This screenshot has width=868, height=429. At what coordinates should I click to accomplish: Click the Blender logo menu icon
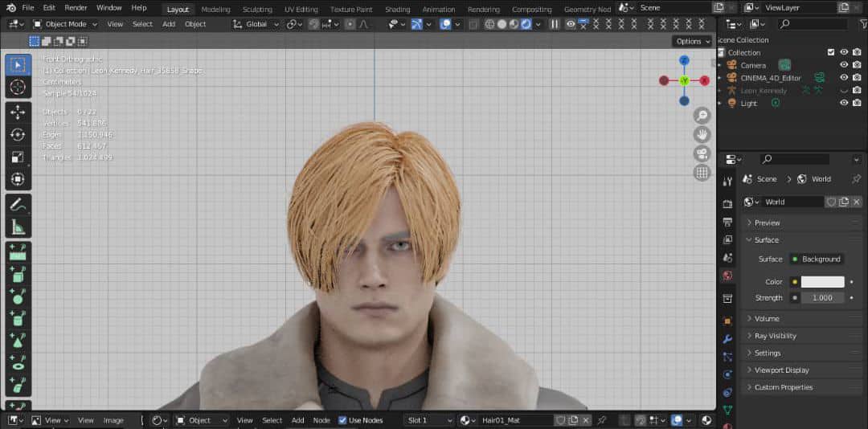(x=11, y=8)
